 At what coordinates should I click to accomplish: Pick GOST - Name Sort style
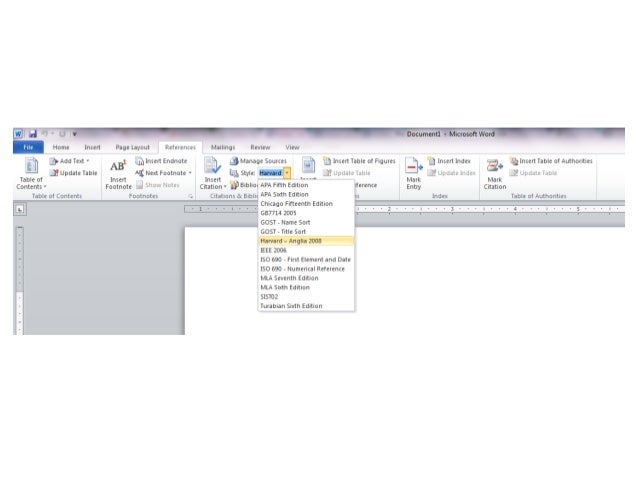tap(306, 223)
